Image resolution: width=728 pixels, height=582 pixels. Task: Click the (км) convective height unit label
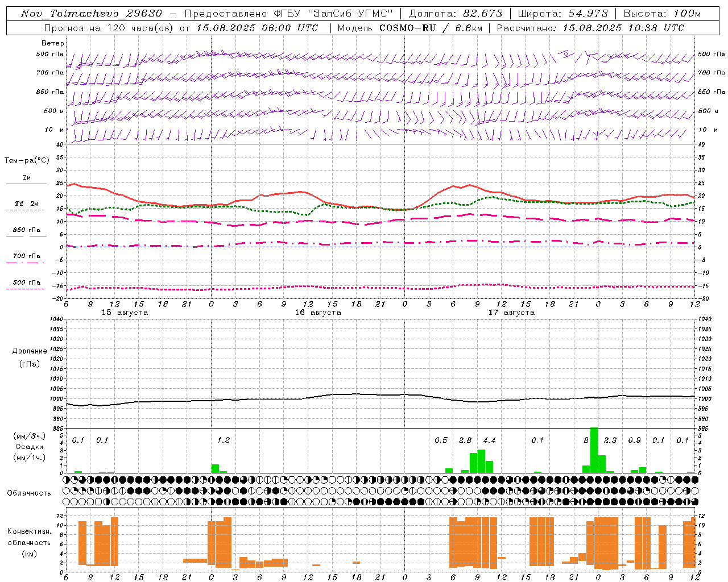point(30,554)
